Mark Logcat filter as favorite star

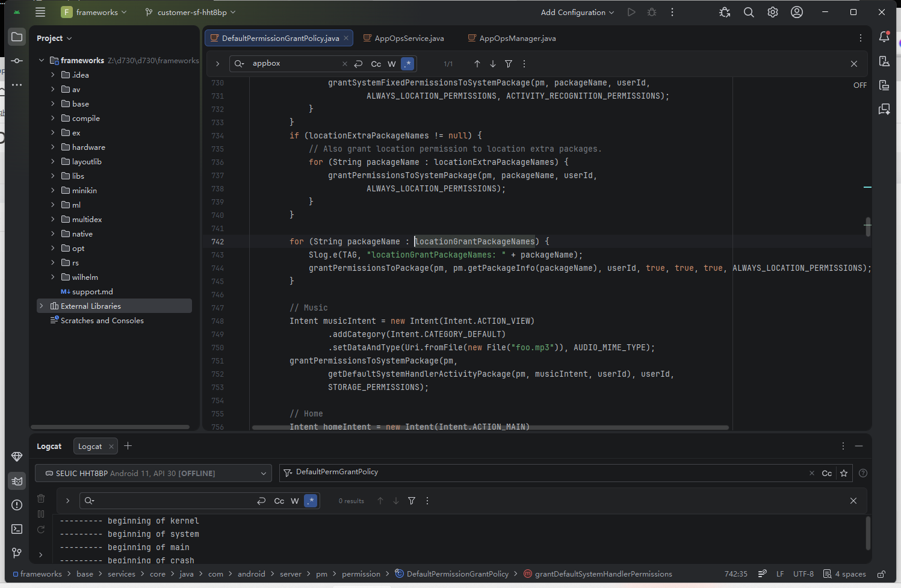tap(844, 473)
